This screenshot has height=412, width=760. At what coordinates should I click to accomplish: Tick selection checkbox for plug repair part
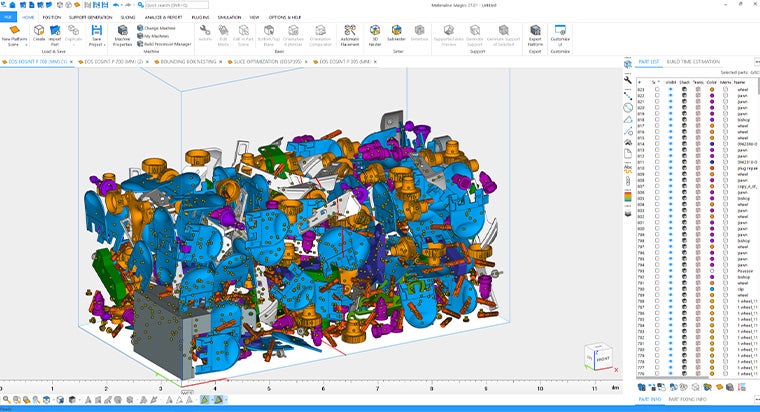click(x=657, y=168)
